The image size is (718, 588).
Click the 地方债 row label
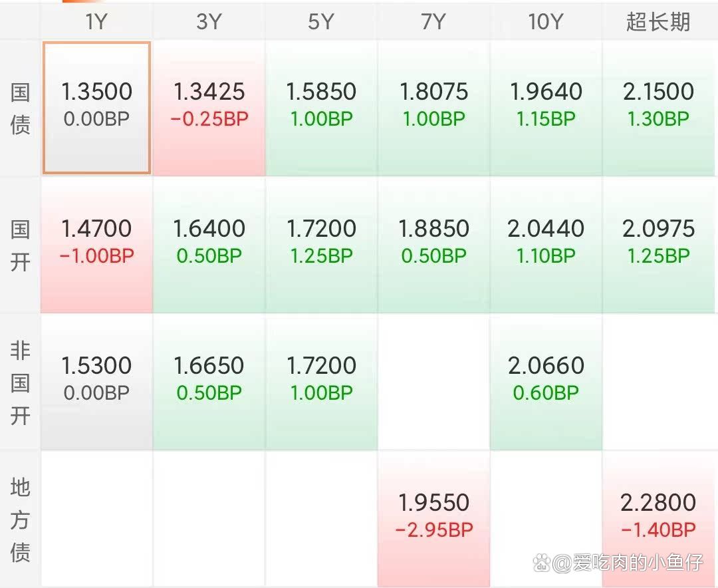coord(20,519)
